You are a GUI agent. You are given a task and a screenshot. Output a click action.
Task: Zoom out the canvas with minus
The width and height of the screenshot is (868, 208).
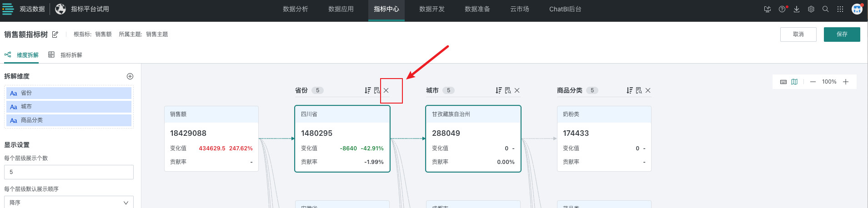point(813,82)
